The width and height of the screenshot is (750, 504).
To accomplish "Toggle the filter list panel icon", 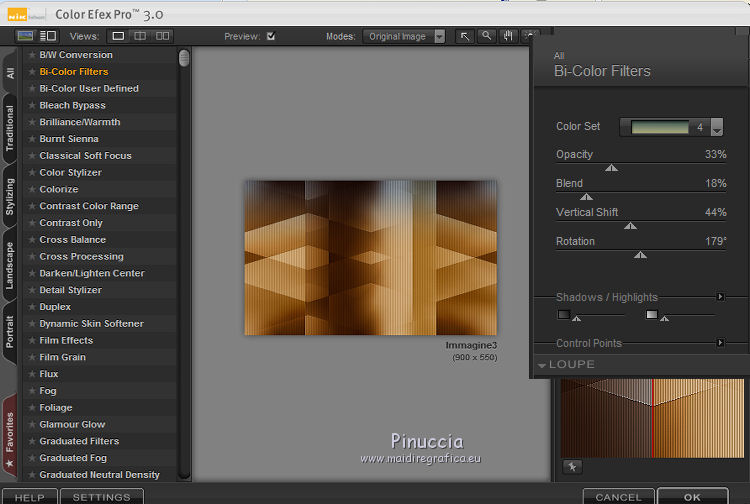I will [x=48, y=36].
